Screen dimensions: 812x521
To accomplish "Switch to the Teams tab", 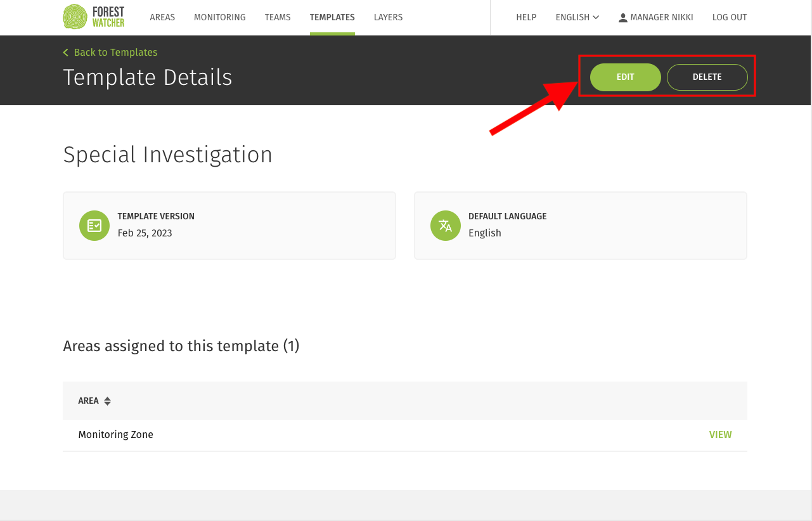I will 278,18.
